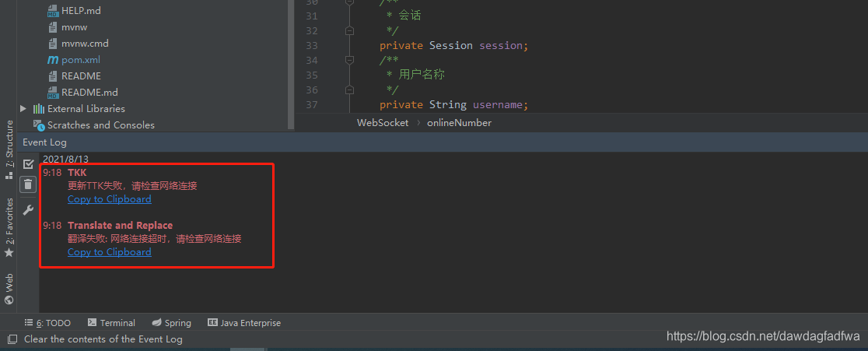Click the README.md markdown file icon

(x=53, y=92)
